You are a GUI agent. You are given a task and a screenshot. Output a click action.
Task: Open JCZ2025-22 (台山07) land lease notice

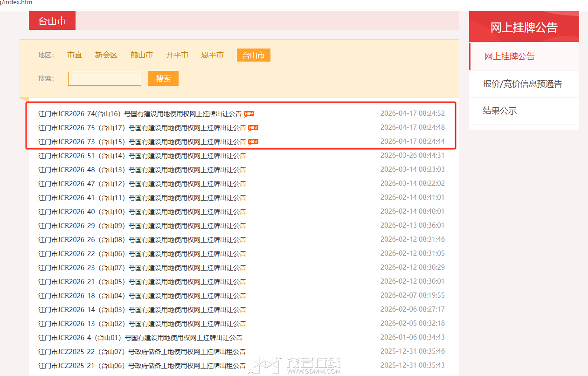click(142, 352)
